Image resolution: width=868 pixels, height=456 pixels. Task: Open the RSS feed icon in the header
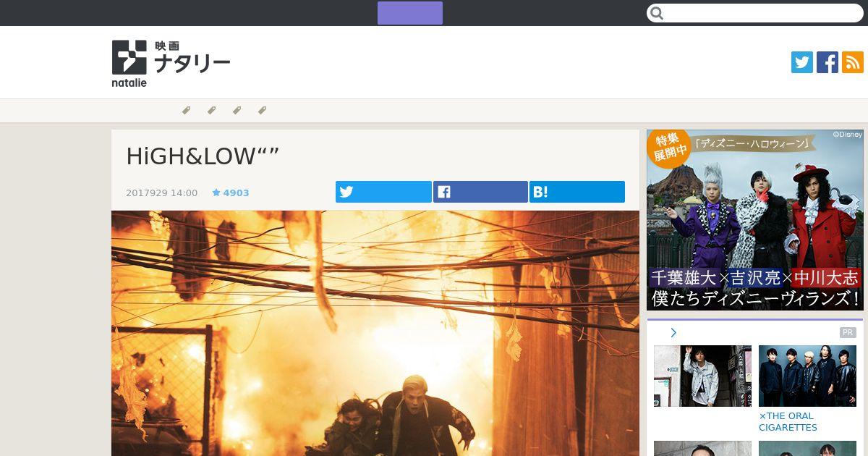(853, 62)
